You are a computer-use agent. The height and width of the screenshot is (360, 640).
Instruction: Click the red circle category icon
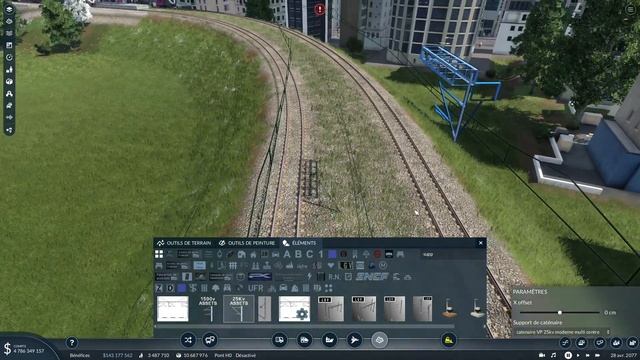tap(378, 254)
